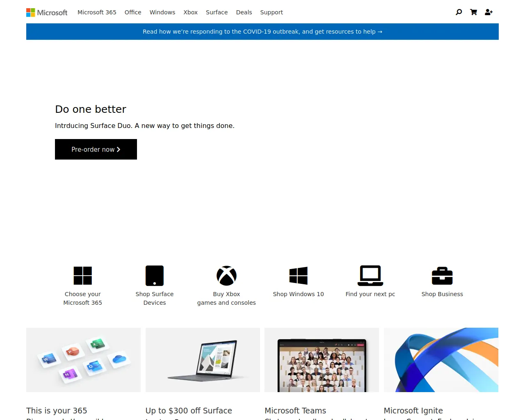This screenshot has height=420, width=525.
Task: Click 'Shop Surface Devices' link
Action: (155, 298)
